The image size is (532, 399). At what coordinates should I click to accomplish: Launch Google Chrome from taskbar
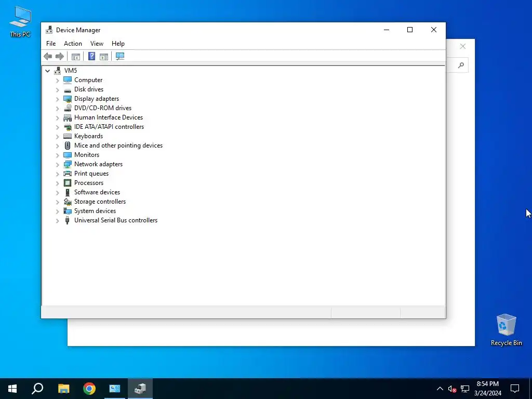pyautogui.click(x=89, y=389)
